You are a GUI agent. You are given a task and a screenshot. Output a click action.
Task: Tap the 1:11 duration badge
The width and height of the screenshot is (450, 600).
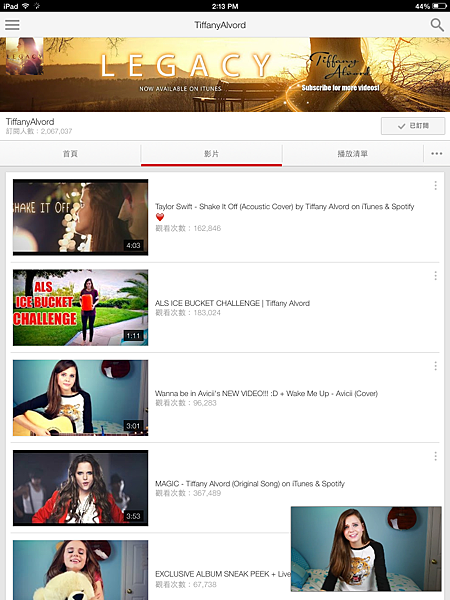pos(134,336)
